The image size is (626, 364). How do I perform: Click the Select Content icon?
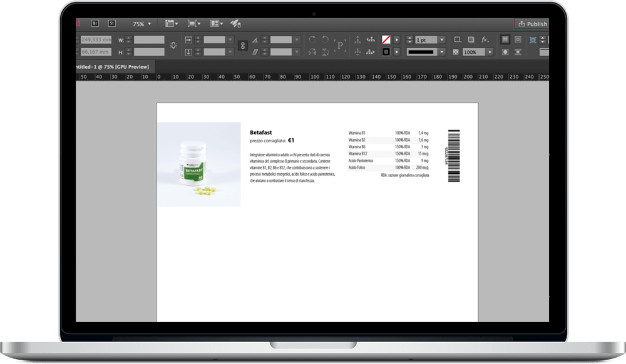[x=357, y=52]
